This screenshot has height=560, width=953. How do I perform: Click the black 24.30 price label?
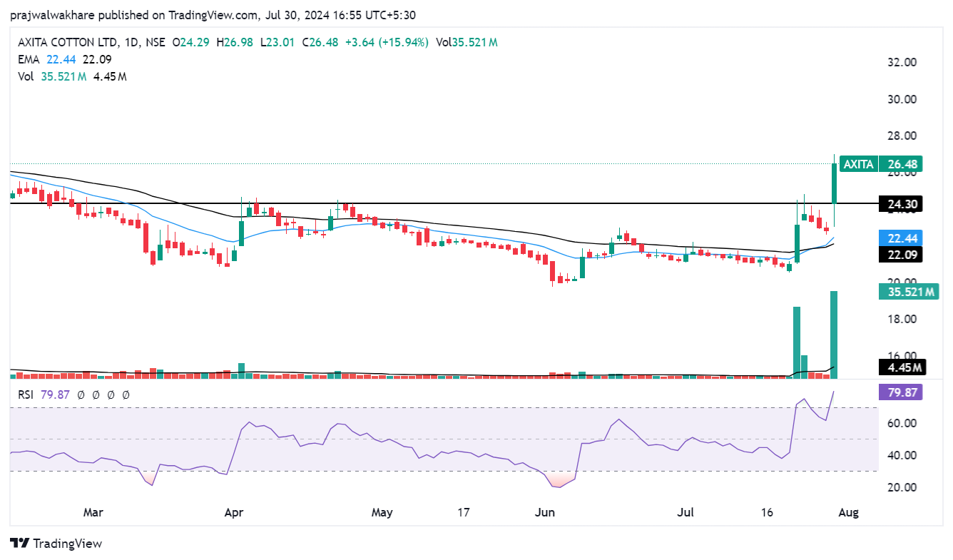[x=902, y=205]
